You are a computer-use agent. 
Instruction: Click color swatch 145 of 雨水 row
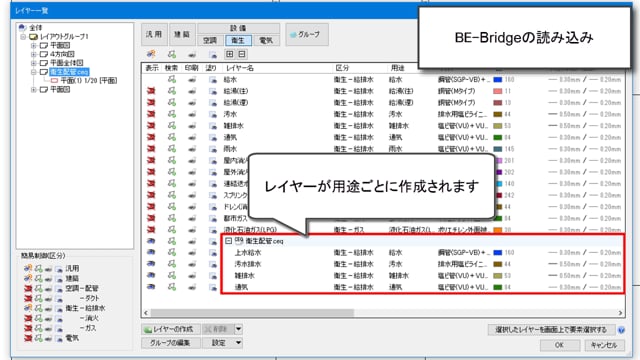498,149
